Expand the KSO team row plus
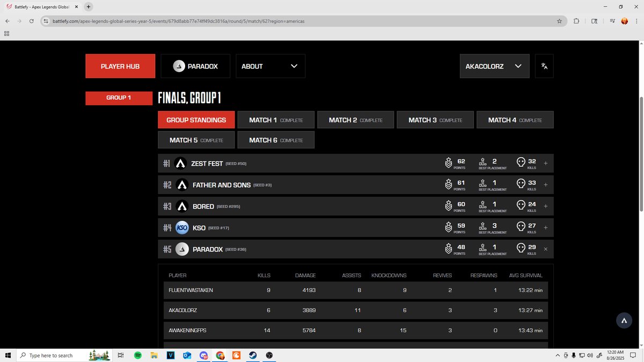The width and height of the screenshot is (644, 362). tap(546, 227)
